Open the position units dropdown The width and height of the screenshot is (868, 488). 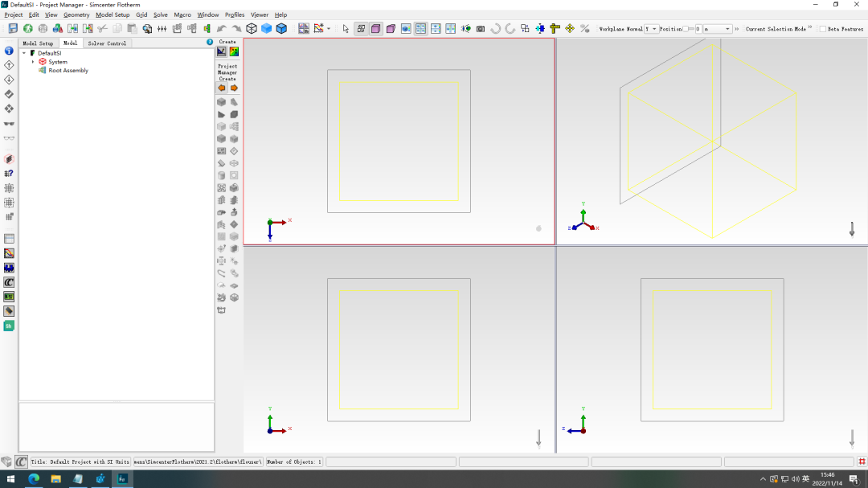(718, 29)
